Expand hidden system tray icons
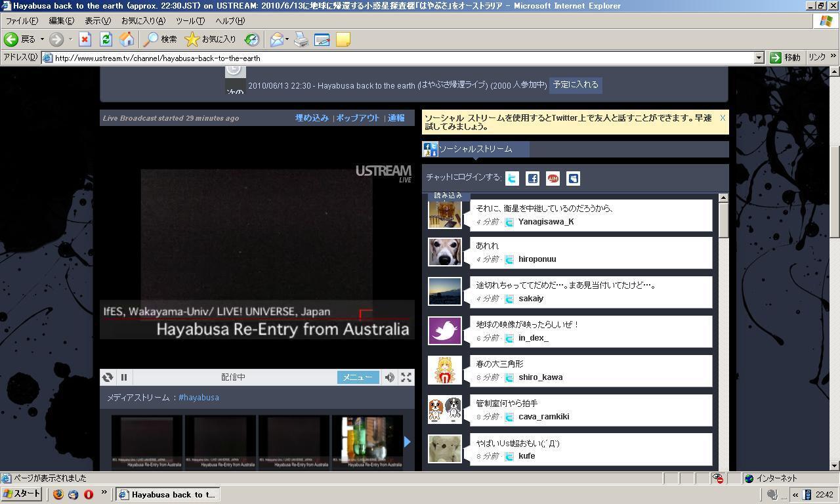This screenshot has height=504, width=840. [x=795, y=495]
